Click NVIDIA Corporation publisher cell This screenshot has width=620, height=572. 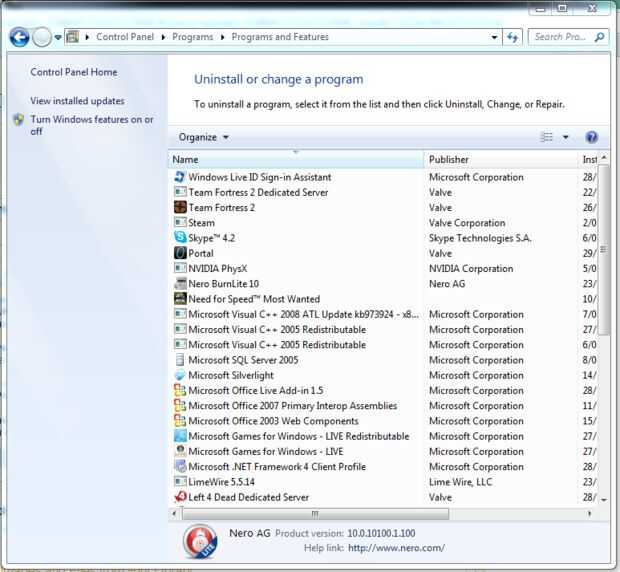[471, 269]
